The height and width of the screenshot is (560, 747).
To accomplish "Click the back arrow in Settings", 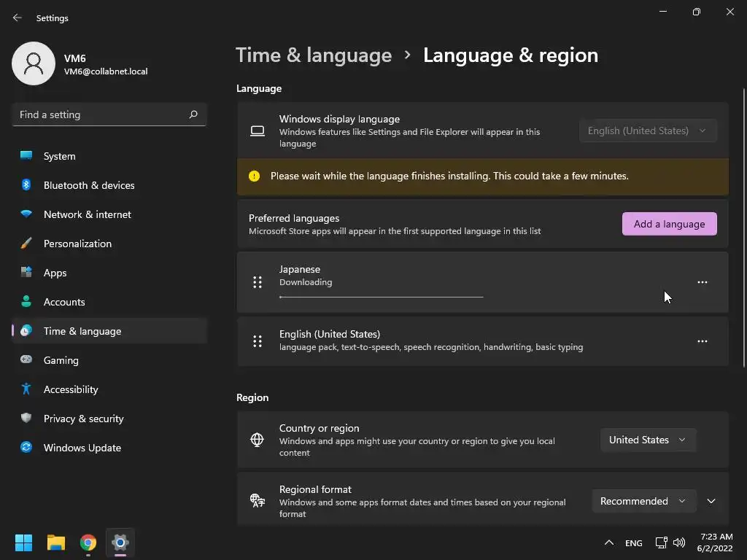I will (18, 17).
